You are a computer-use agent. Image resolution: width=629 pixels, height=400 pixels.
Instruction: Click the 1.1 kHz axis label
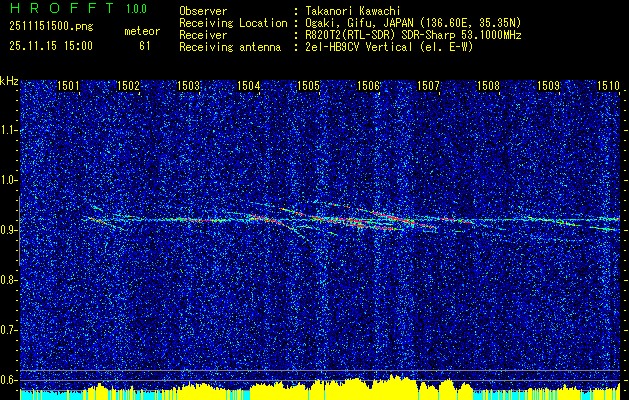click(x=8, y=130)
